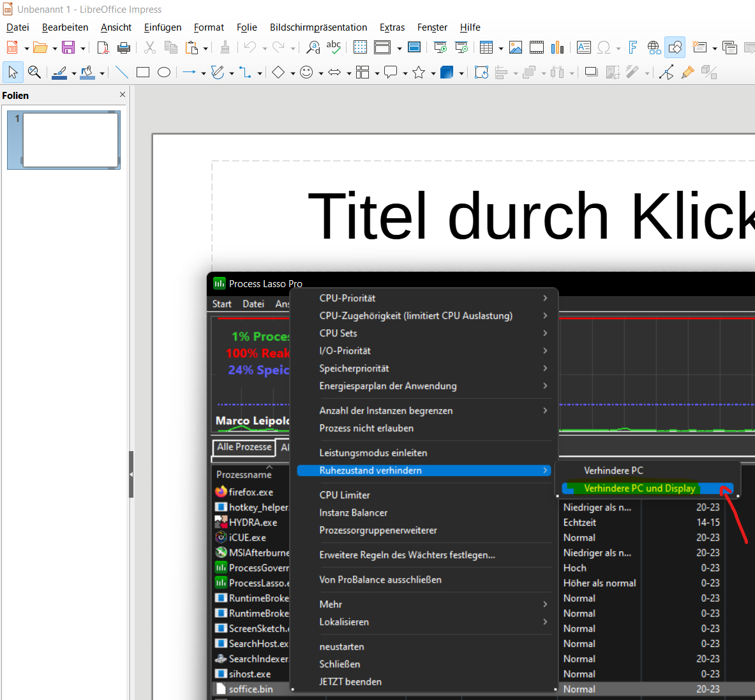Open the New Slide dropdown arrow
Screen dimensions: 755x700
[714, 48]
